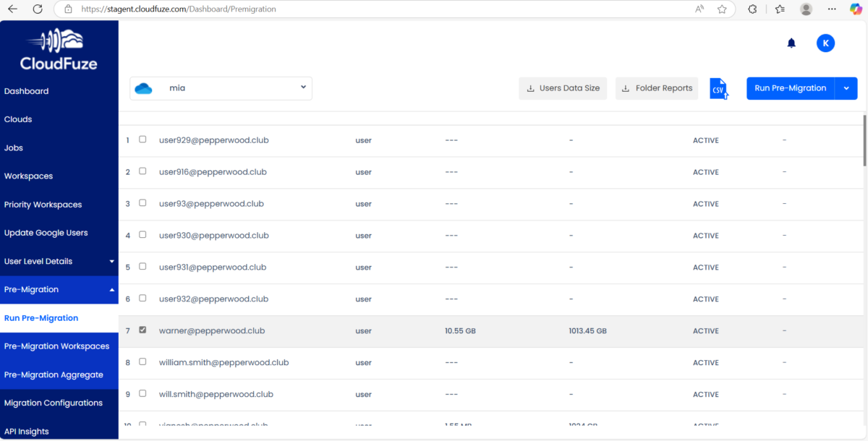Click the blue cloud icon beside mia
The height and width of the screenshot is (441, 868).
point(143,88)
